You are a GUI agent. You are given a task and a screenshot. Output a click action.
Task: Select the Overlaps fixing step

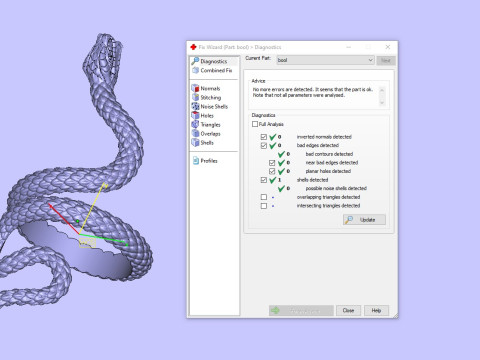[206, 133]
